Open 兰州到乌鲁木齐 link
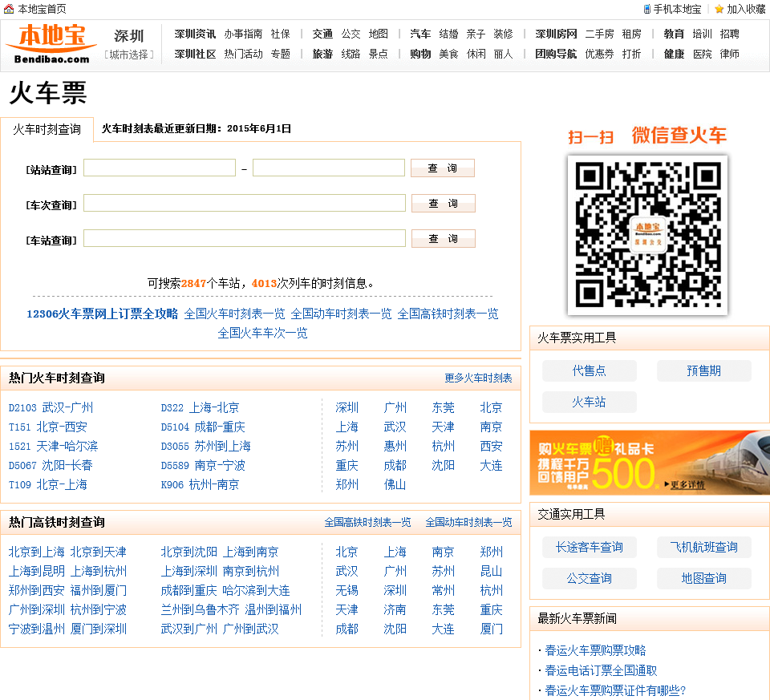 click(x=200, y=610)
